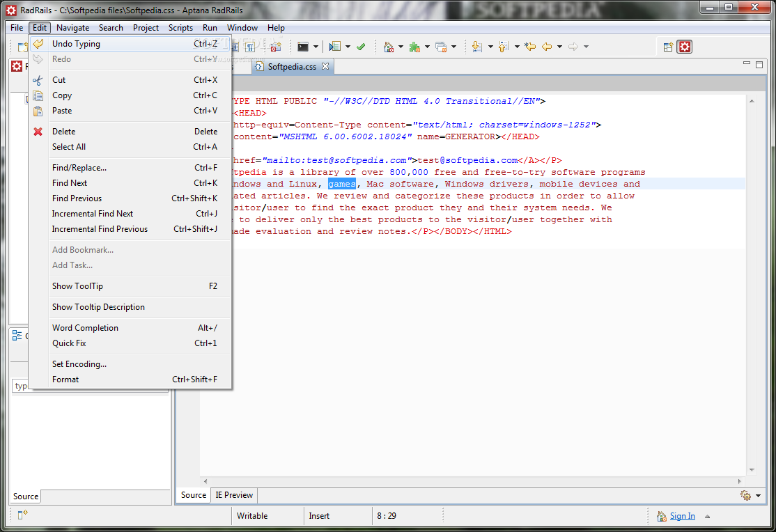Open Next Annotation dropdown arrow
The width and height of the screenshot is (776, 532).
(490, 47)
